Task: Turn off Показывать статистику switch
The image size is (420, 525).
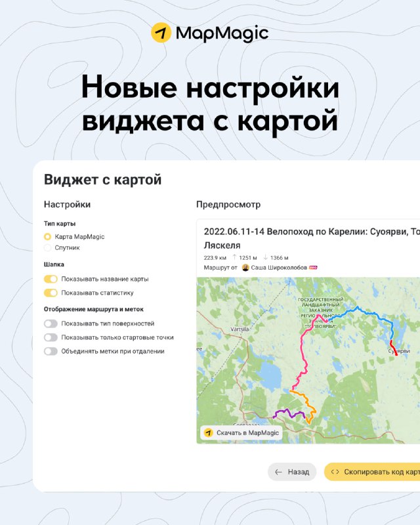Action: (x=51, y=293)
